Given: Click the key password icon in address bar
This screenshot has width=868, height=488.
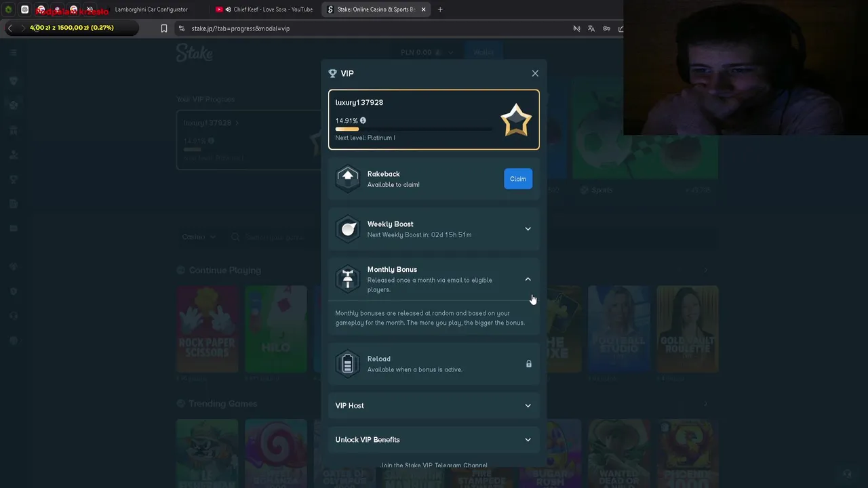Looking at the screenshot, I should (606, 28).
